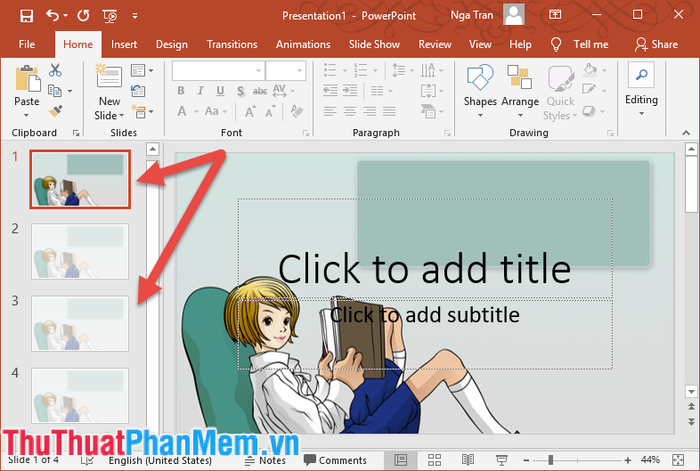Image resolution: width=700 pixels, height=471 pixels.
Task: Expand the Paste options arrow
Action: click(x=26, y=115)
